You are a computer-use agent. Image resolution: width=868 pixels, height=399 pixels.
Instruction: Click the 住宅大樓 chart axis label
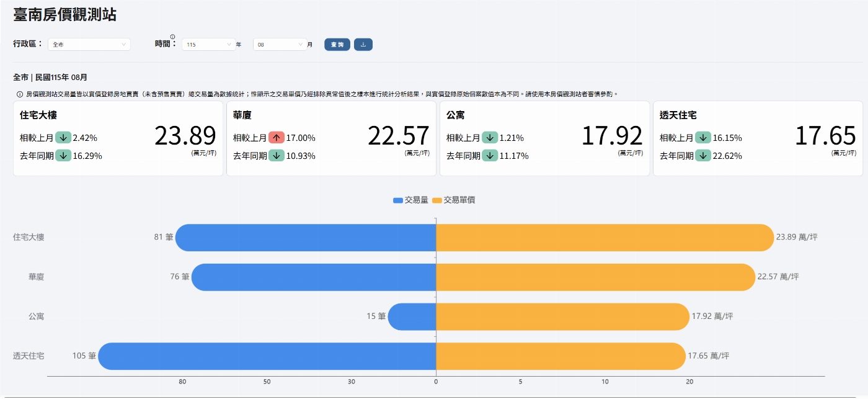coord(29,237)
